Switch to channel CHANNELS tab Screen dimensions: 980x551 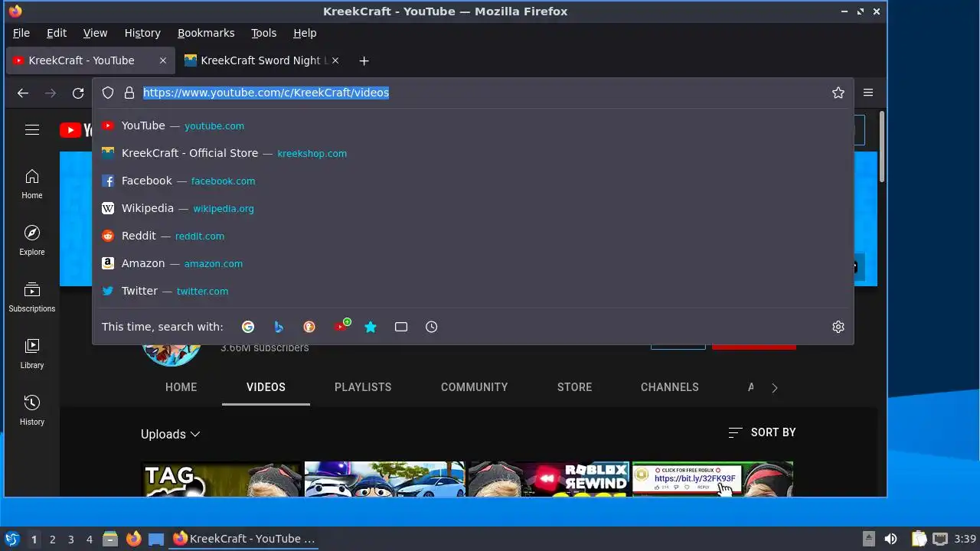click(x=670, y=387)
